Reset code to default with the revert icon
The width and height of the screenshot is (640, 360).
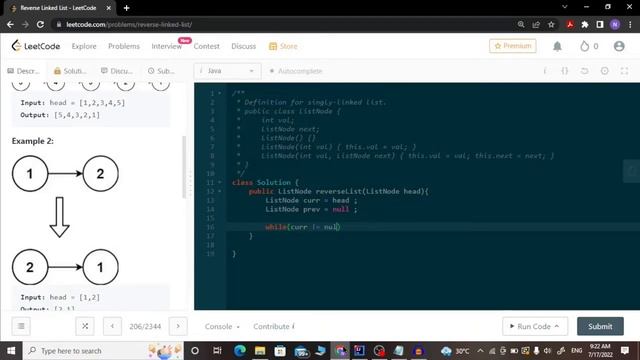coord(584,71)
